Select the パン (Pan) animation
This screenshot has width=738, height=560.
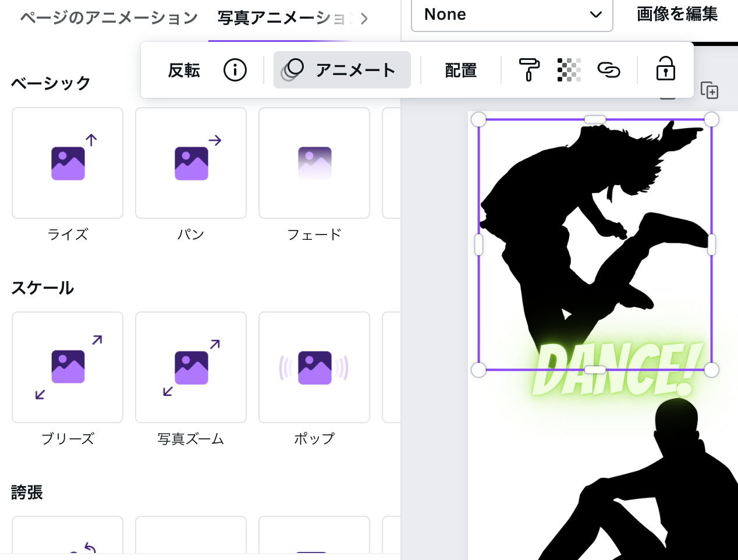pos(191,163)
